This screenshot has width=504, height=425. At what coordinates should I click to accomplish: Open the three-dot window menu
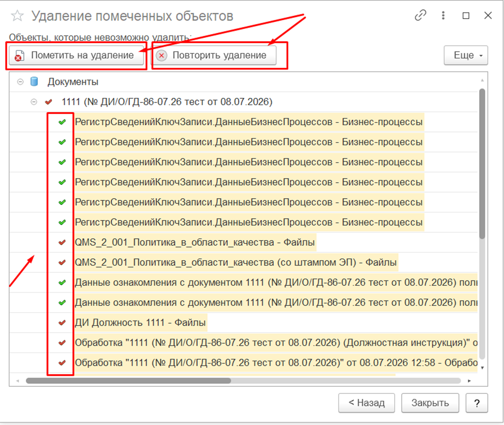(443, 16)
